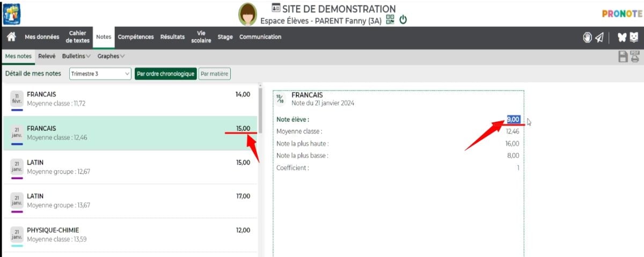Open the Relevé sub-tab

coord(47,56)
